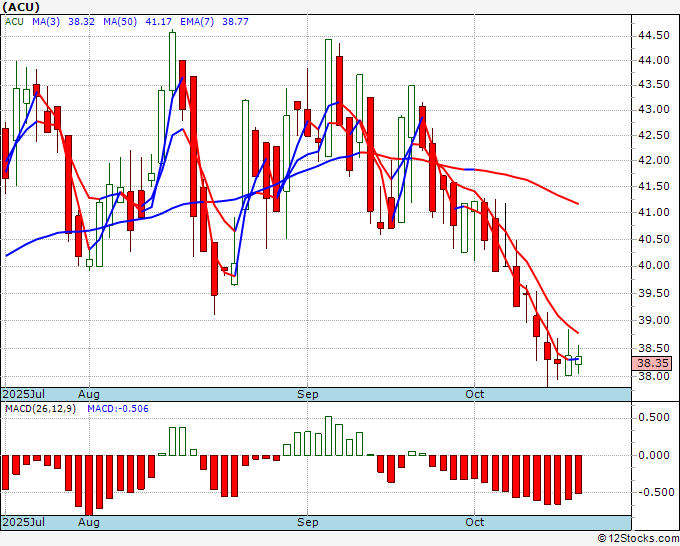
Task: Select the MA(50) legend label
Action: [120, 21]
